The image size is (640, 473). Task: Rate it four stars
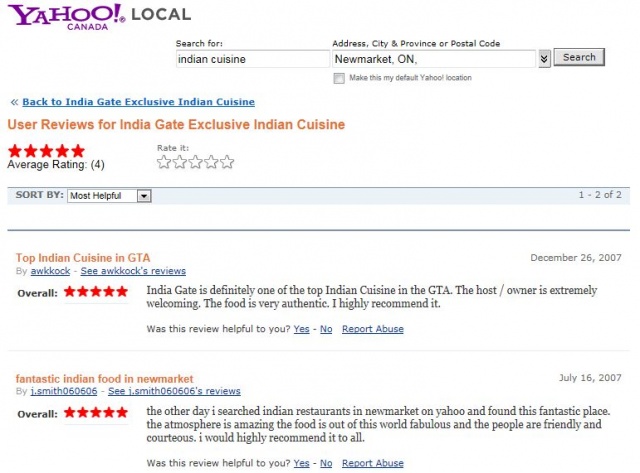pyautogui.click(x=211, y=162)
